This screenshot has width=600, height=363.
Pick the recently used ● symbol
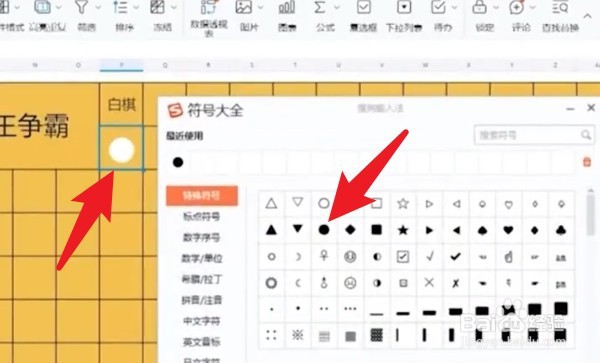(178, 162)
